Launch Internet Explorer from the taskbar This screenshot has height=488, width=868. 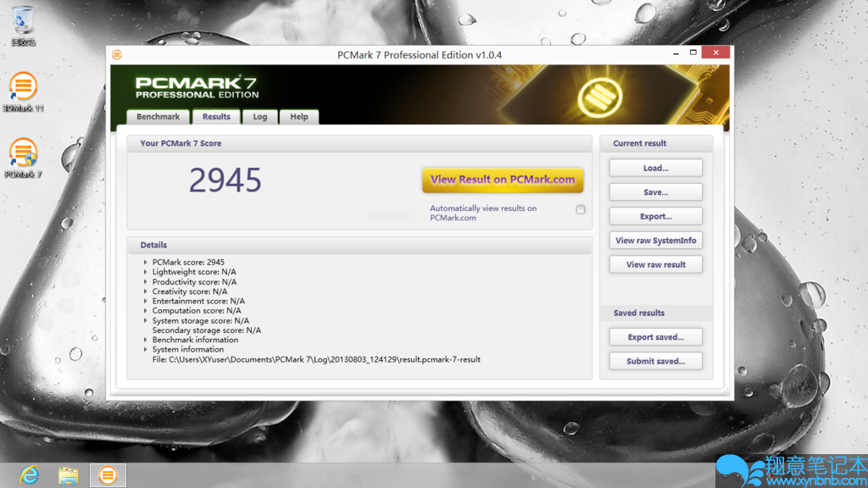30,475
